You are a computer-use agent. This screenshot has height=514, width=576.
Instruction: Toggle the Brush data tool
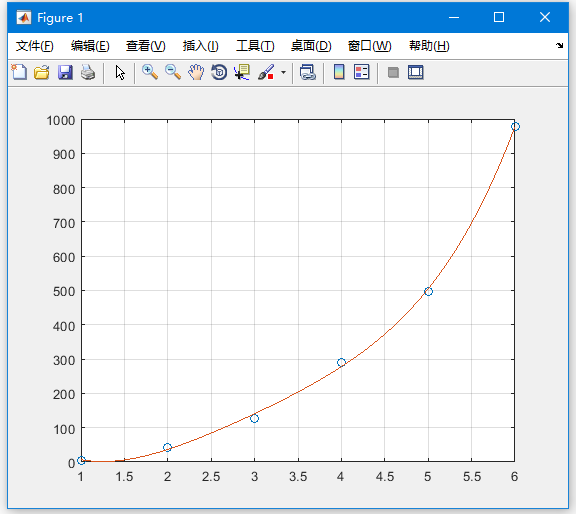tap(266, 72)
